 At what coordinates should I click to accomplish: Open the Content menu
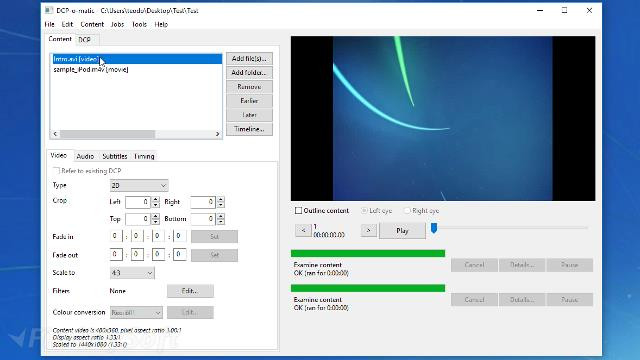[x=92, y=24]
